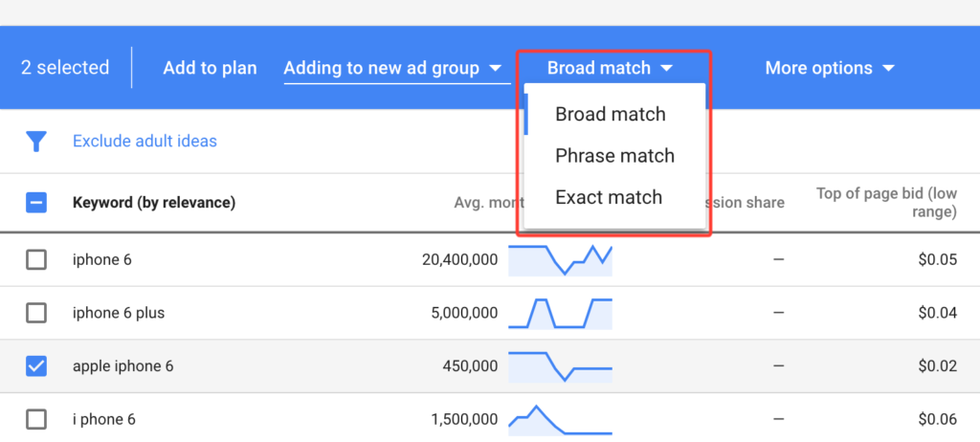Click the blue filter funnel icon
Image resolution: width=980 pixels, height=442 pixels.
tap(36, 142)
